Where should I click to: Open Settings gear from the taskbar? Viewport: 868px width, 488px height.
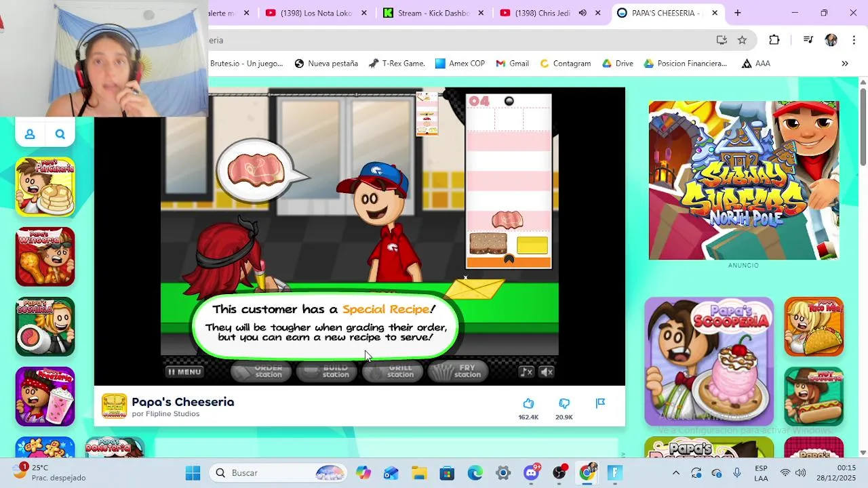pyautogui.click(x=503, y=472)
